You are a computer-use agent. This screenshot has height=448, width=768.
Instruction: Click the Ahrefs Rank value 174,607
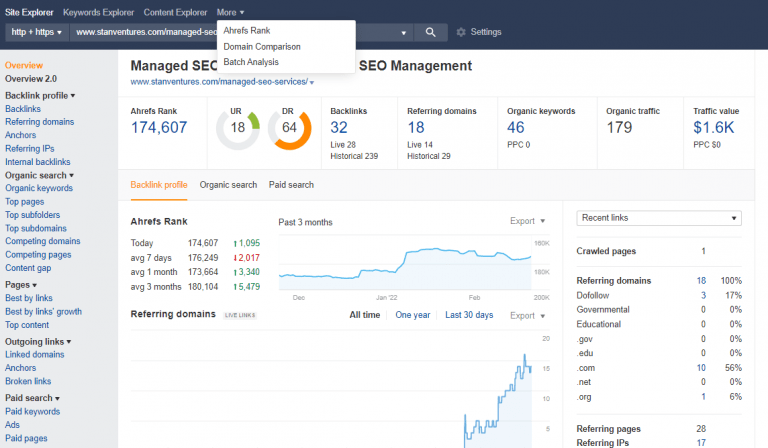pyautogui.click(x=159, y=127)
